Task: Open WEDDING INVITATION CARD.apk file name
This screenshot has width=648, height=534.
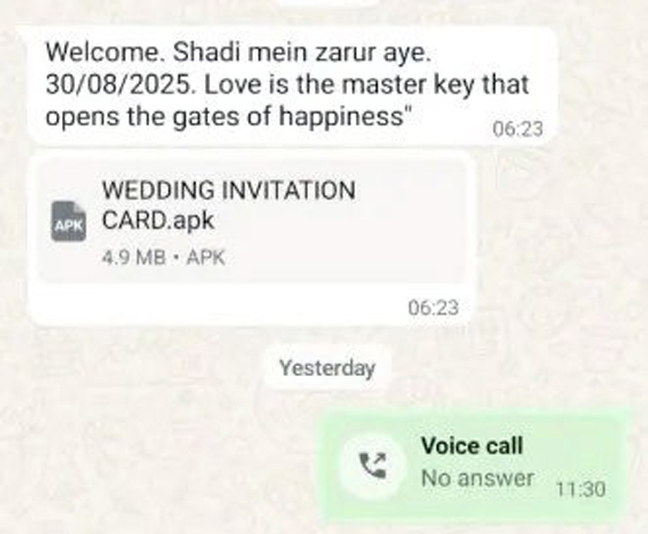Action: [229, 205]
